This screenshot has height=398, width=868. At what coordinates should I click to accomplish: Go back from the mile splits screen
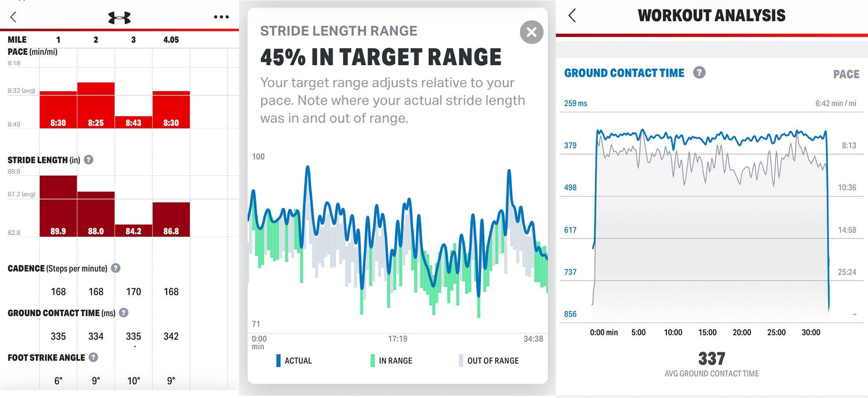(13, 17)
